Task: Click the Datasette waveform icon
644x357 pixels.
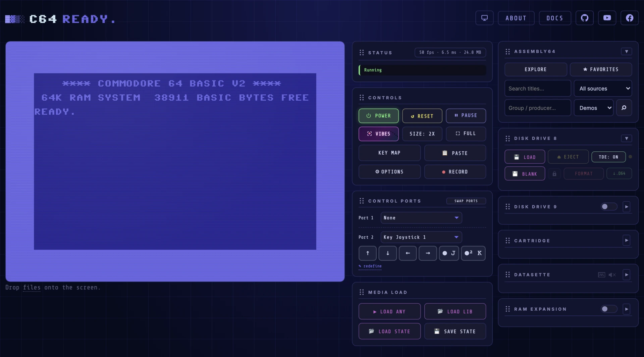Action: [602, 275]
